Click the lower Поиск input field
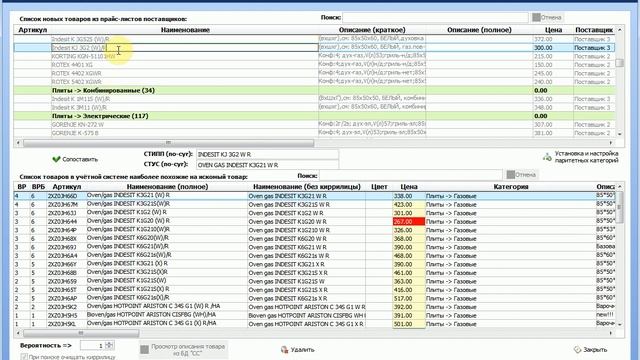 (x=411, y=175)
